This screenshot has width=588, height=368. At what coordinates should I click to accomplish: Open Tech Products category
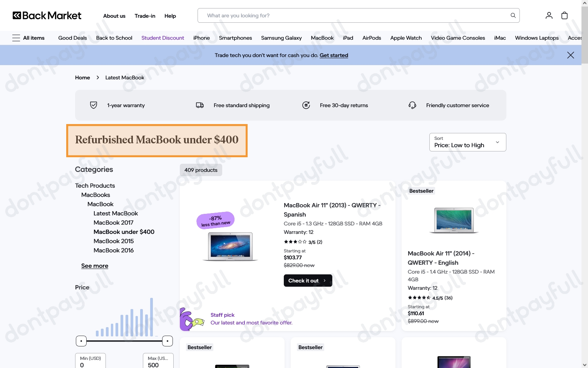click(x=95, y=186)
